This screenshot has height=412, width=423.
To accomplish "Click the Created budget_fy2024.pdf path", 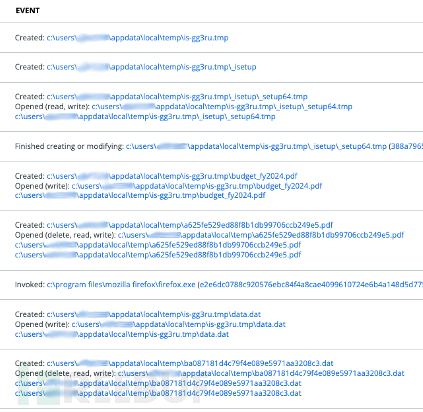I will (x=172, y=176).
